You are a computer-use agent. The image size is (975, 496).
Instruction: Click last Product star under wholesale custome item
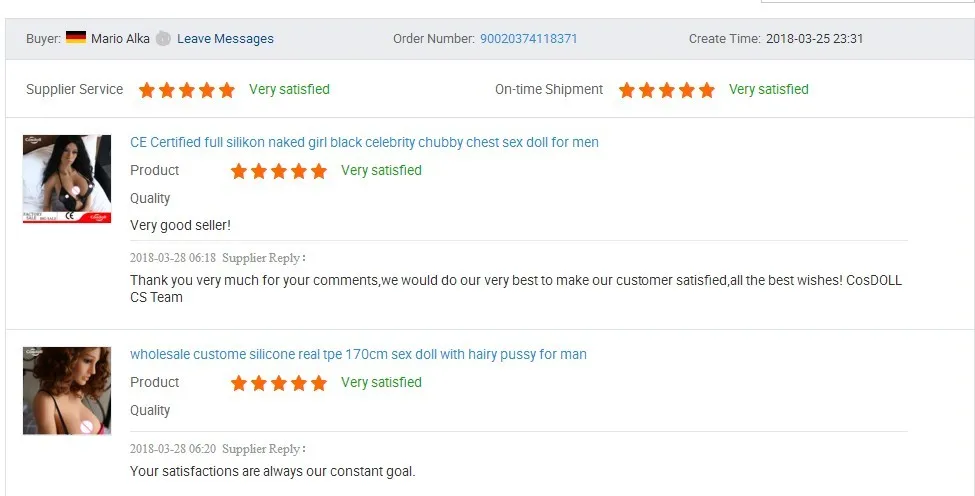click(x=319, y=383)
